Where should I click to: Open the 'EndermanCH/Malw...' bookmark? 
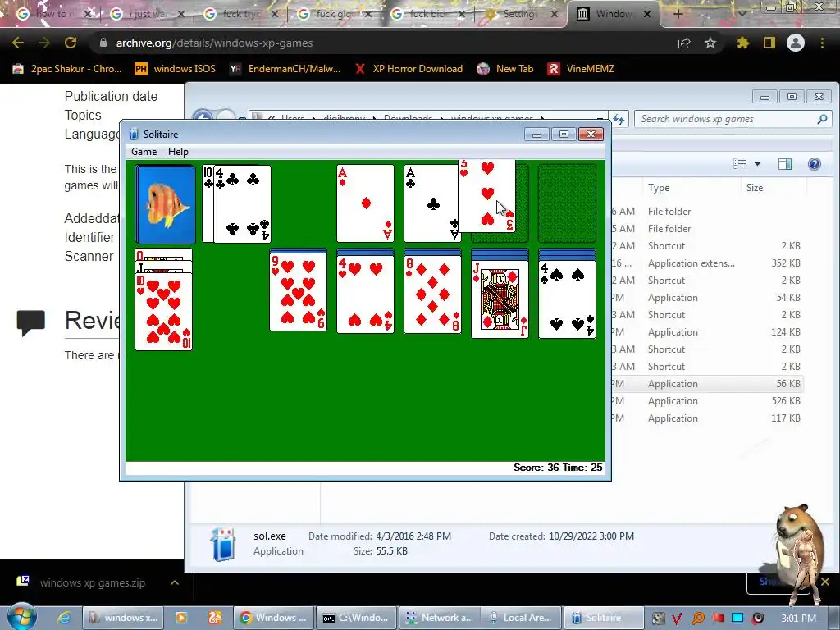(285, 69)
